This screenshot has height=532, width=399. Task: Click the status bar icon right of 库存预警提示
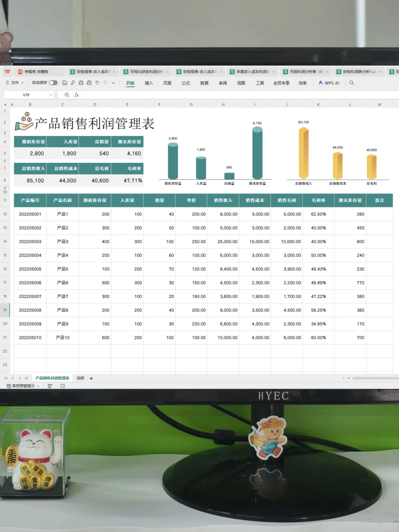50,386
